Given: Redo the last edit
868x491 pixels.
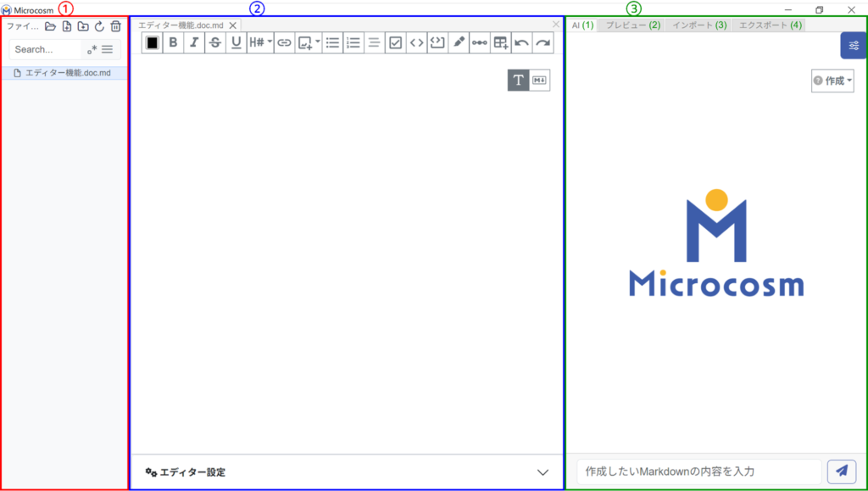Looking at the screenshot, I should (x=543, y=42).
